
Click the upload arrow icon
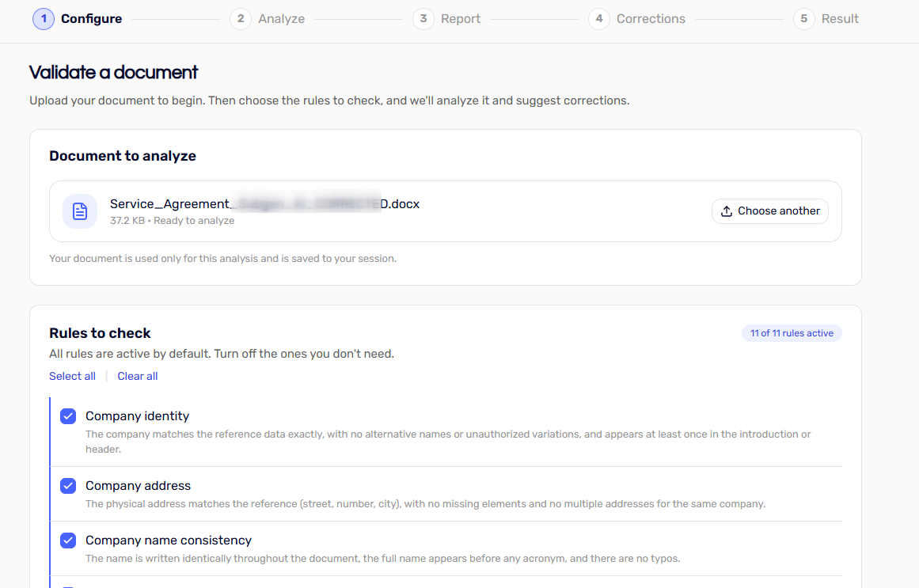[x=726, y=211]
